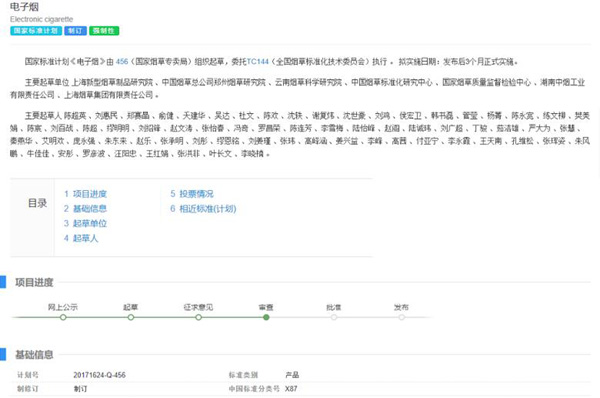Click the 计划号 field label
The width and height of the screenshot is (600, 398).
[28, 375]
